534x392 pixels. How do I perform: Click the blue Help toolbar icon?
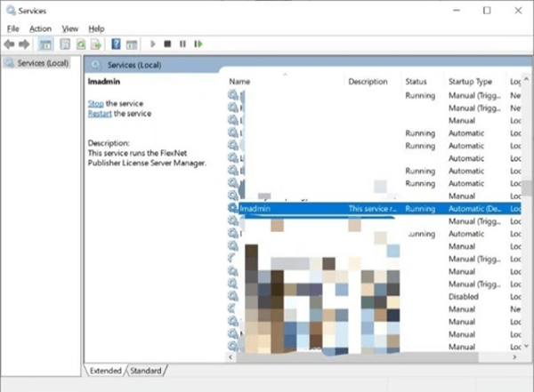tap(116, 43)
